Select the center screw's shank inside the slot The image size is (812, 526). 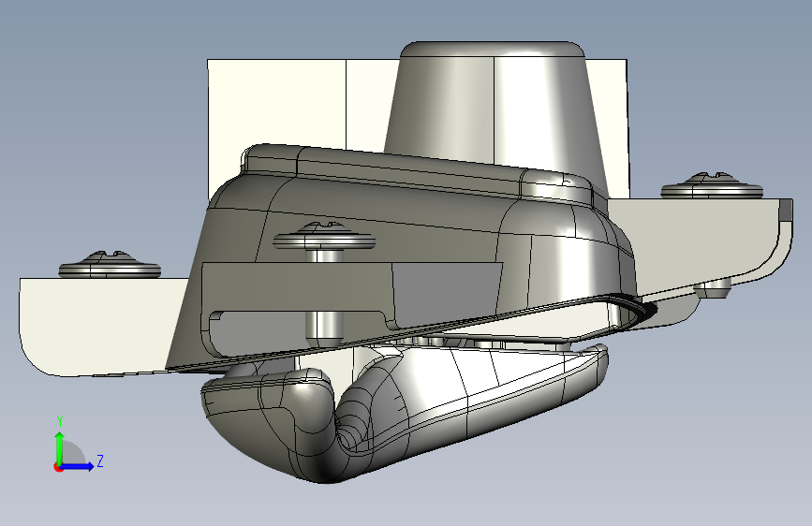[324, 328]
